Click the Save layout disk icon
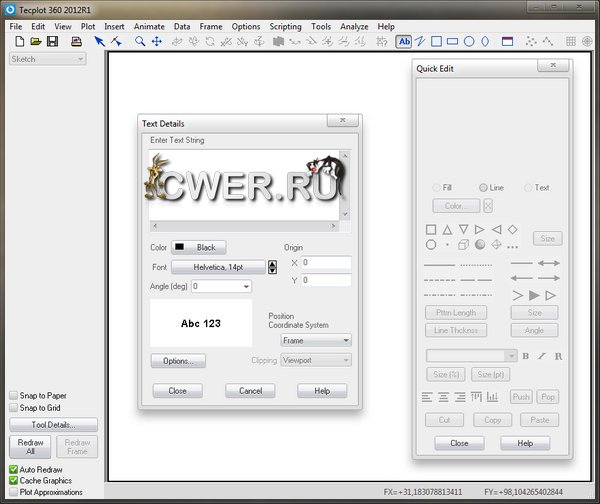 [51, 41]
